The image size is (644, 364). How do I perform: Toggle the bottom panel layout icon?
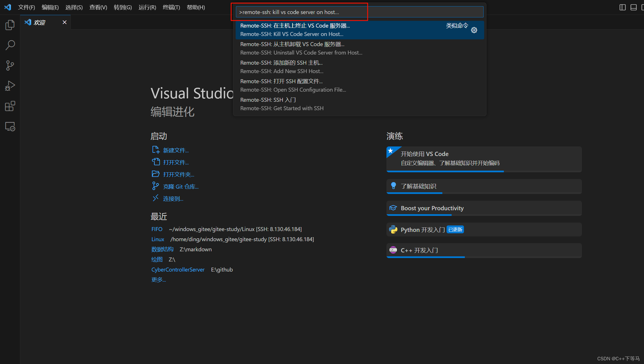click(x=633, y=7)
